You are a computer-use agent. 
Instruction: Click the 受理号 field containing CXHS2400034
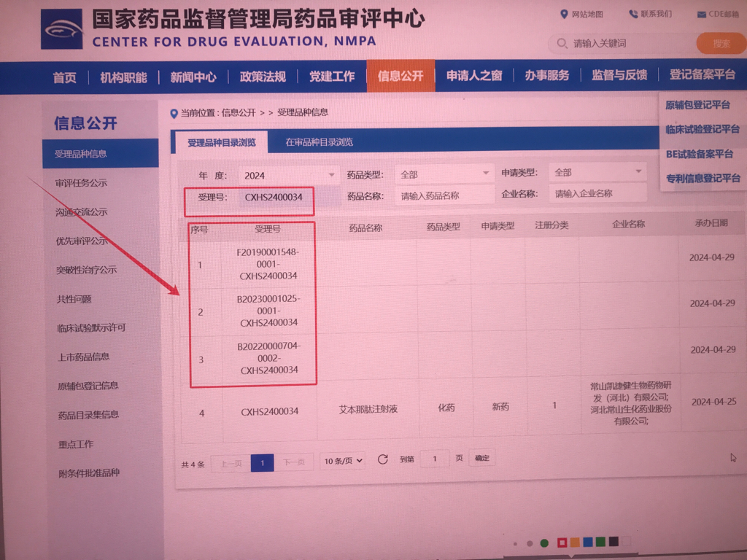[289, 197]
